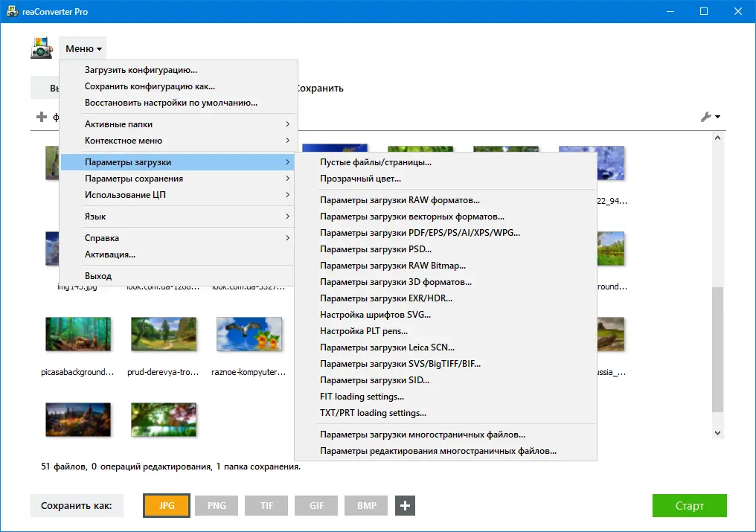Enable the TIF output format

266,505
